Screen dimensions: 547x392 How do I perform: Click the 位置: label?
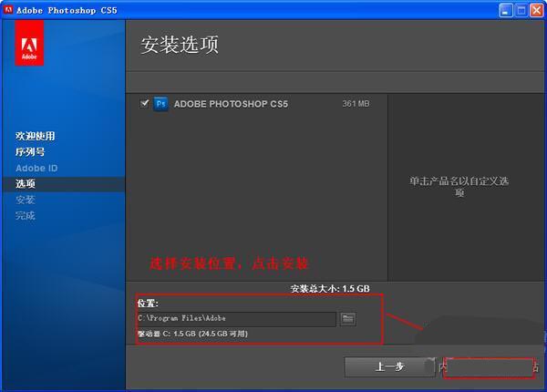pyautogui.click(x=148, y=304)
